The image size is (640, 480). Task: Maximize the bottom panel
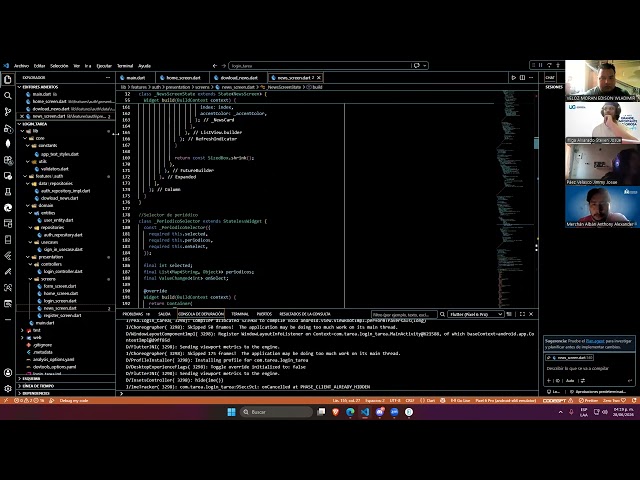[x=522, y=314]
